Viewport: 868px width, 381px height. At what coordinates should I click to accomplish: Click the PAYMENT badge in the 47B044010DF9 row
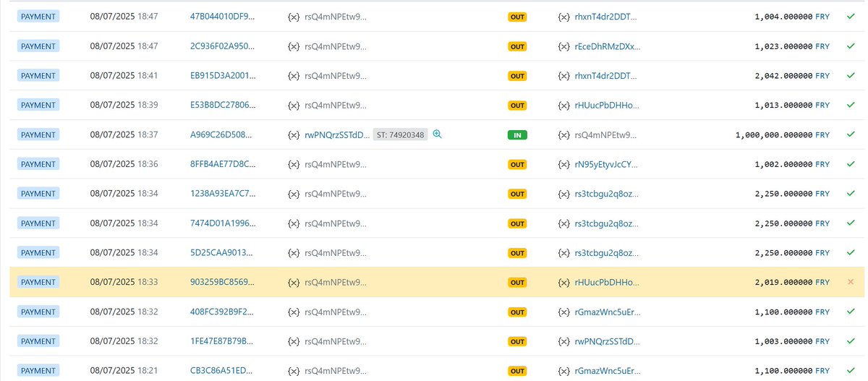pos(38,17)
